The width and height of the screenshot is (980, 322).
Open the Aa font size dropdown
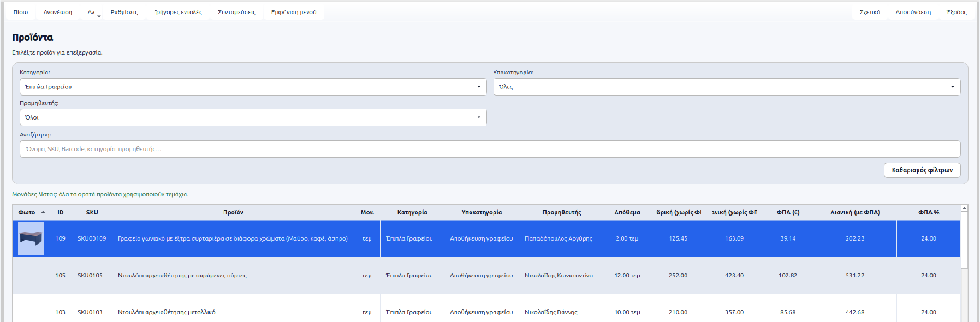[91, 12]
